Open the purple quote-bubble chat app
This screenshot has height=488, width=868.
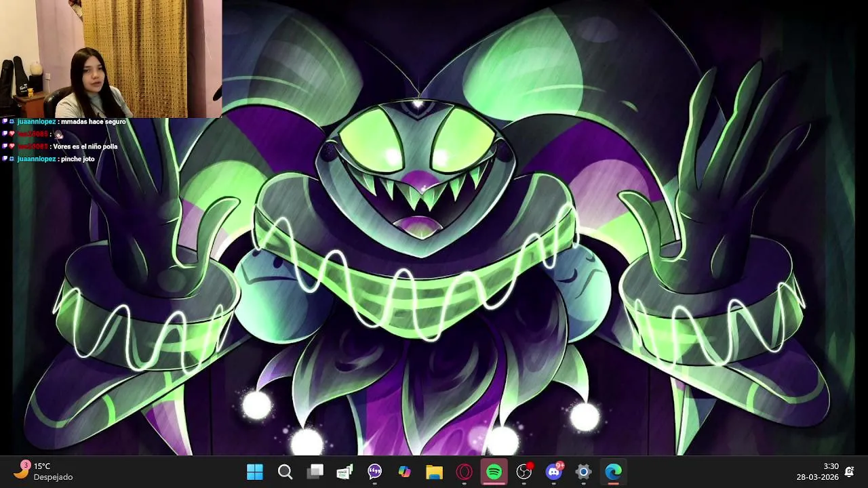[375, 472]
